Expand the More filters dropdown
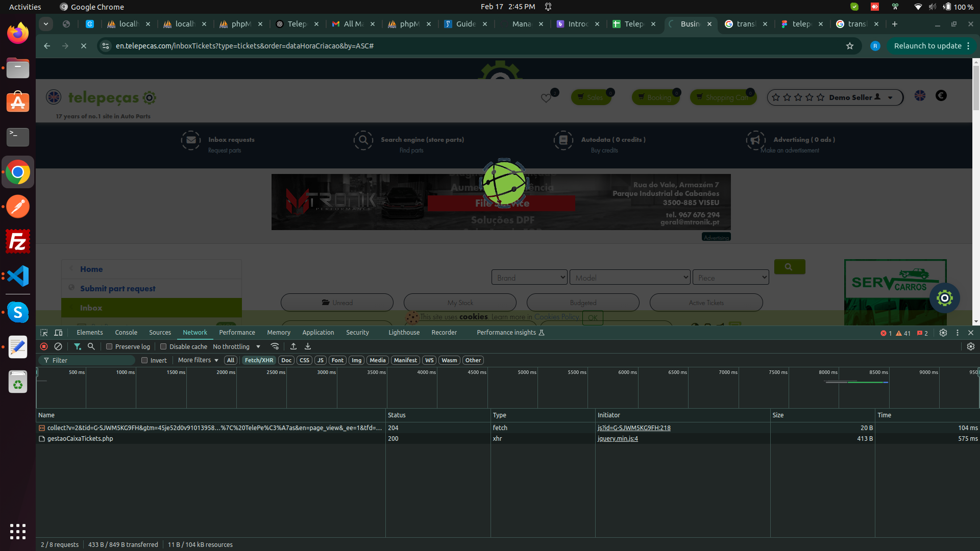Image resolution: width=980 pixels, height=551 pixels. click(198, 360)
